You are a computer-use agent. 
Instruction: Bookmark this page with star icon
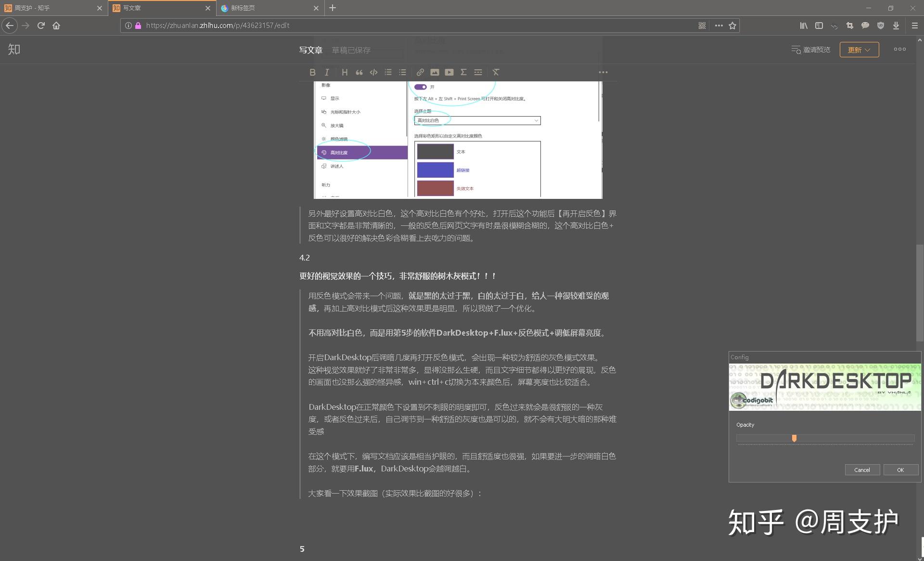732,26
